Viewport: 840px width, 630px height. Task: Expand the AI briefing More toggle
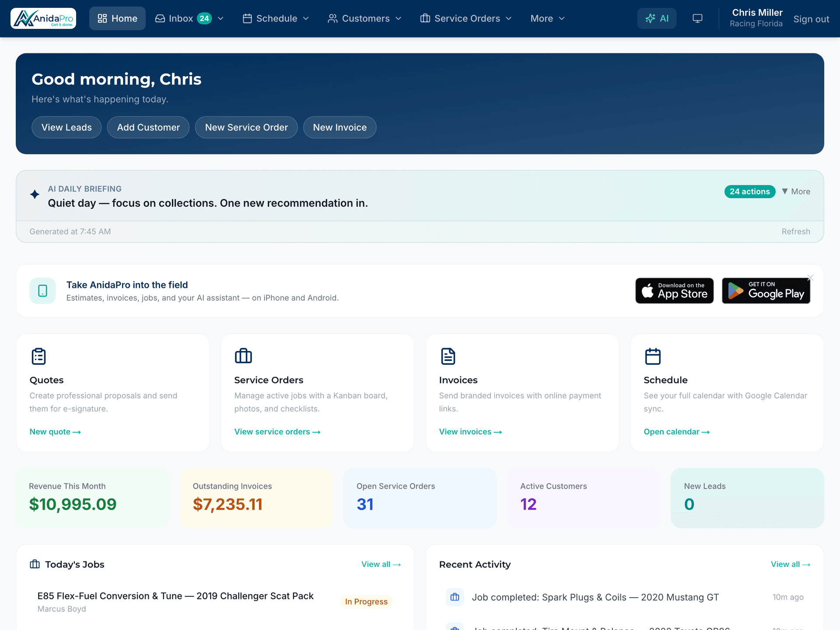(796, 192)
